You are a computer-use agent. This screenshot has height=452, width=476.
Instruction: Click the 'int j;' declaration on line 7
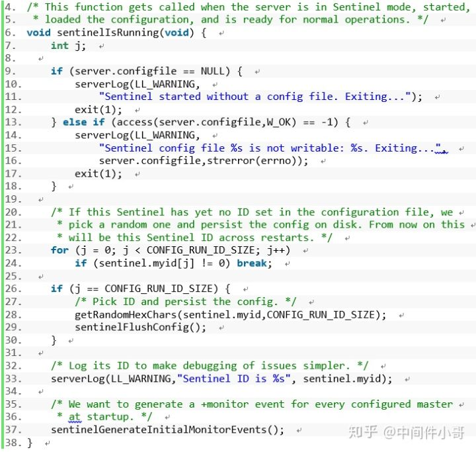coord(68,46)
